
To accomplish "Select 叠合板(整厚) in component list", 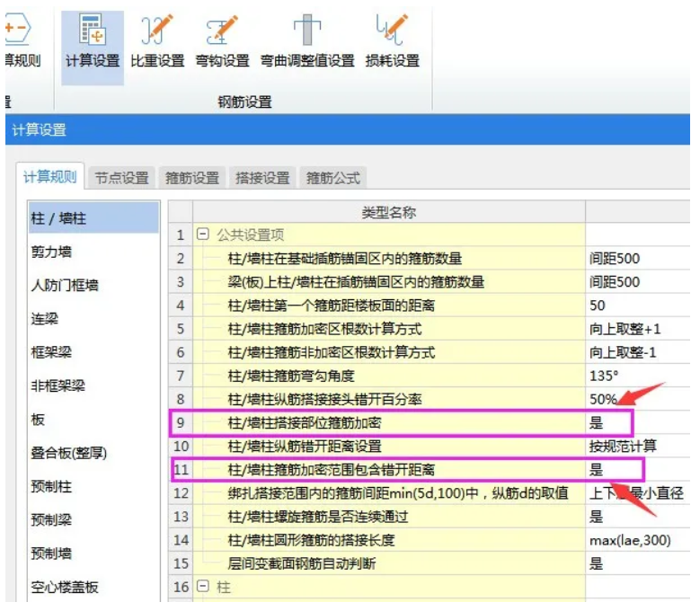I will tap(93, 453).
